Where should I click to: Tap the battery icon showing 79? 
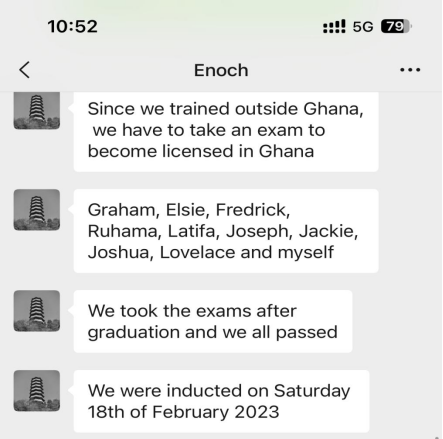tap(396, 26)
